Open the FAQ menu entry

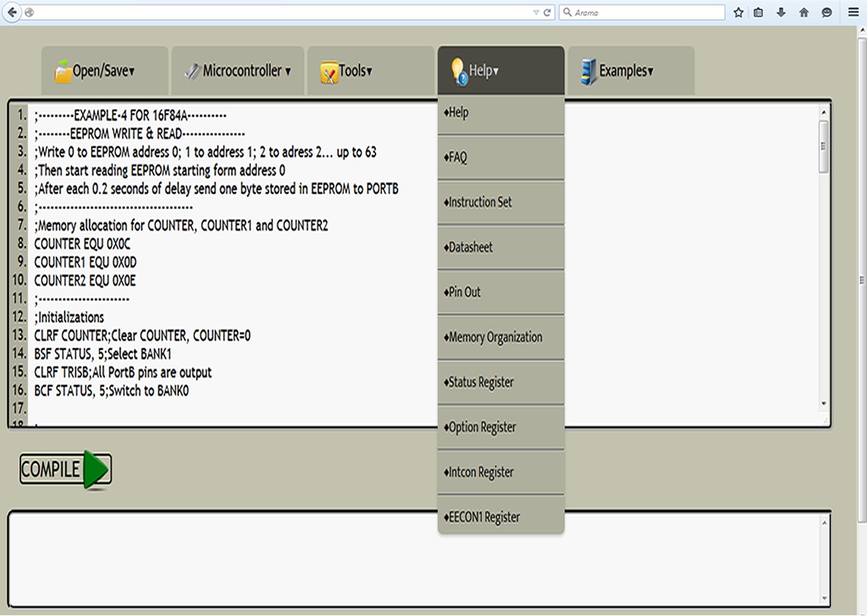[501, 158]
